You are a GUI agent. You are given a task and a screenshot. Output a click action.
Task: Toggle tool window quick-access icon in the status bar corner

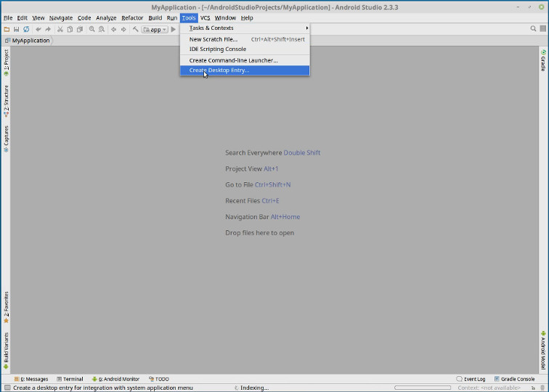click(x=7, y=388)
